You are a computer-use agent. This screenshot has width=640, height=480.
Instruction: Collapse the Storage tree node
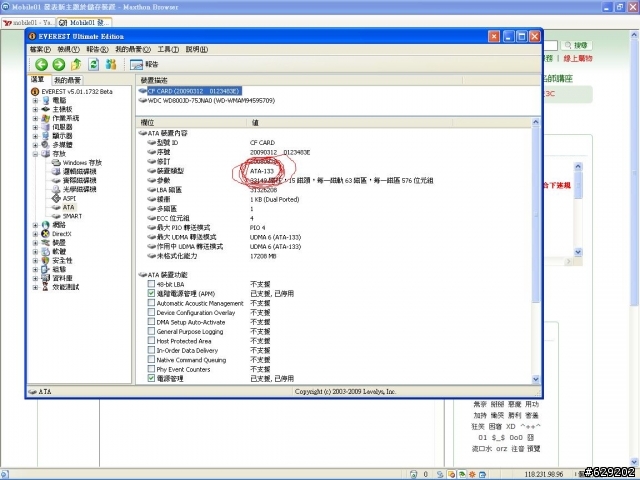pos(36,154)
